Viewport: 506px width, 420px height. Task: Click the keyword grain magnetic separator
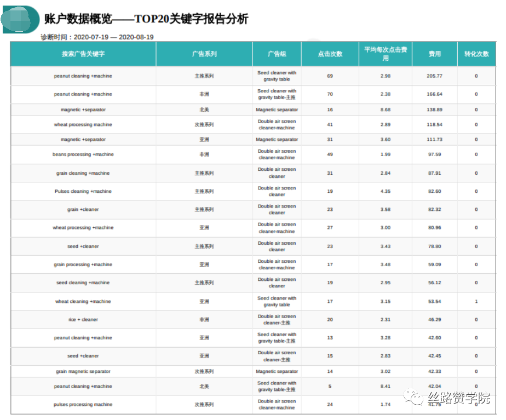tap(83, 371)
